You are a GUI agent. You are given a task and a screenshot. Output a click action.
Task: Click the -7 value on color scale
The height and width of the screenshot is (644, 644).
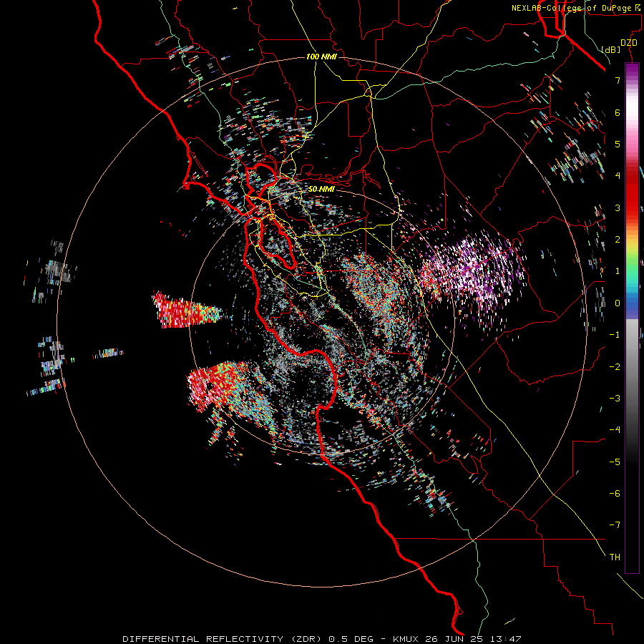pyautogui.click(x=615, y=525)
